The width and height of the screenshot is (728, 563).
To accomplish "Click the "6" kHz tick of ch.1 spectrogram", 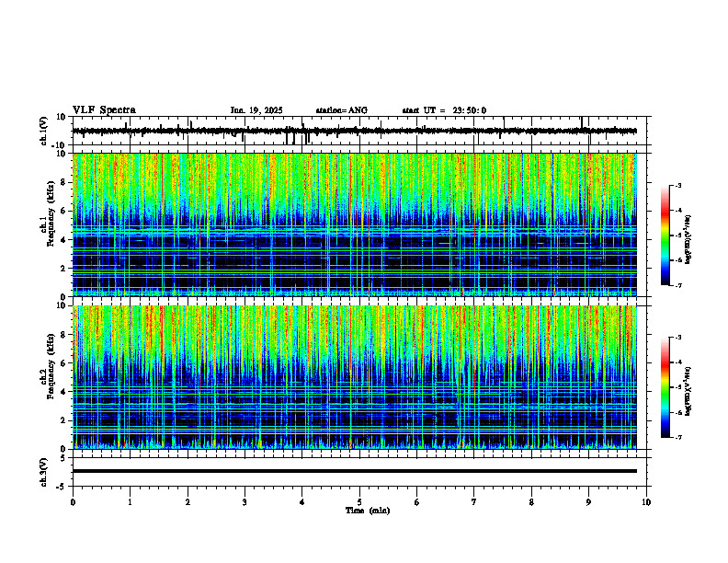I will (63, 212).
